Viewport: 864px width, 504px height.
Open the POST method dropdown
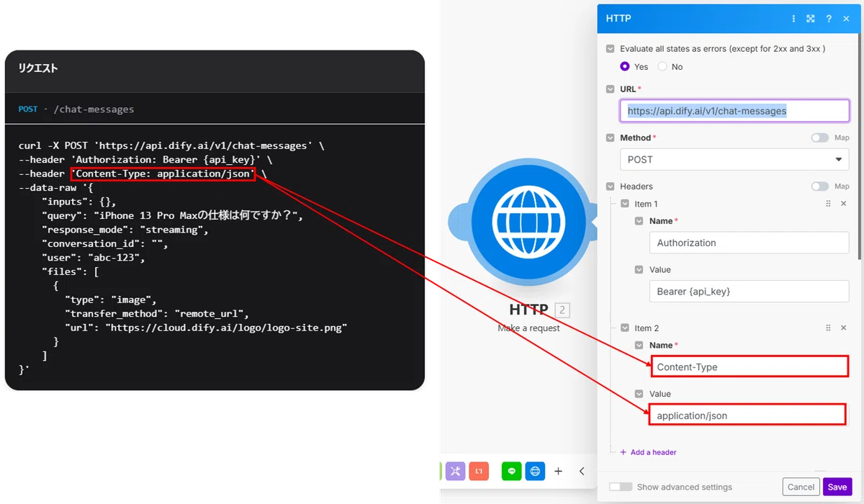(734, 159)
